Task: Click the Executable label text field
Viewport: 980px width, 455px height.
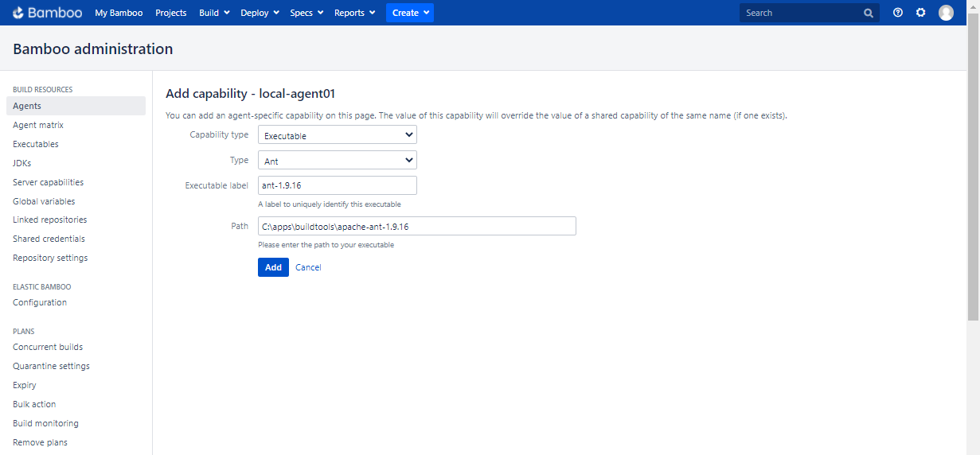Action: [x=337, y=185]
